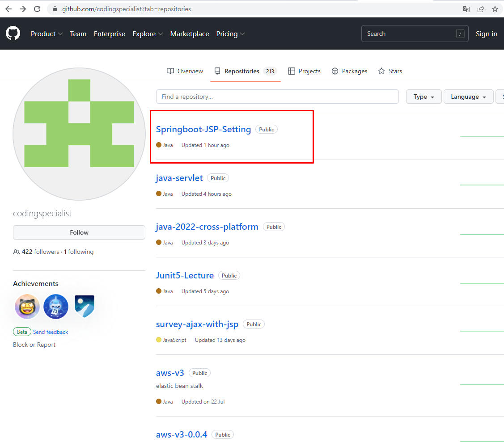The height and width of the screenshot is (442, 504).
Task: View the Stars tab
Action: 390,71
